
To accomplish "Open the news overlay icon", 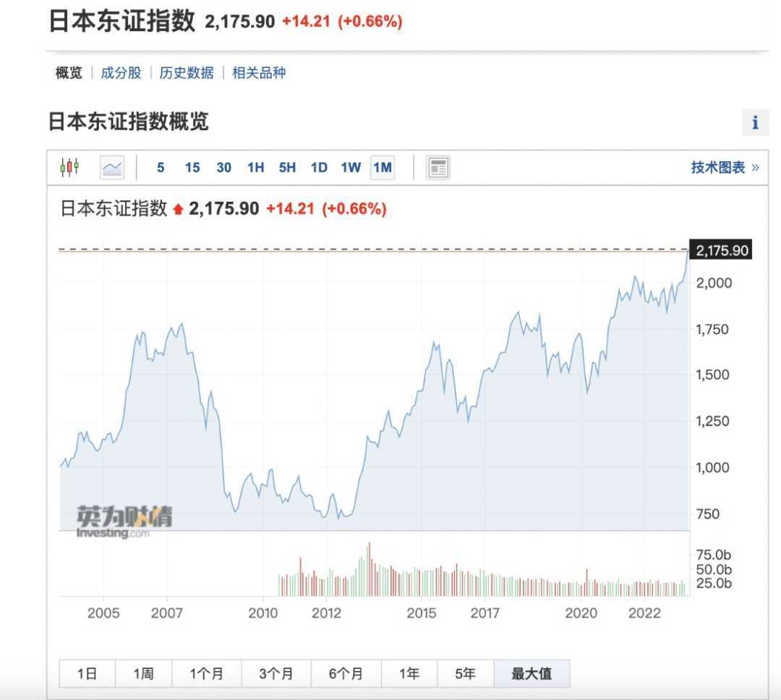I will pos(438,168).
